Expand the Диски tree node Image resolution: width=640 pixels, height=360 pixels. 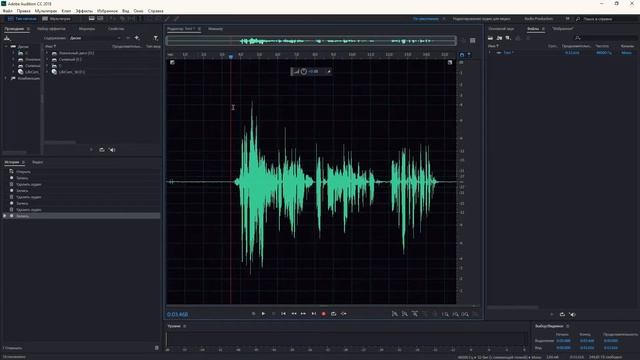tap(7, 47)
